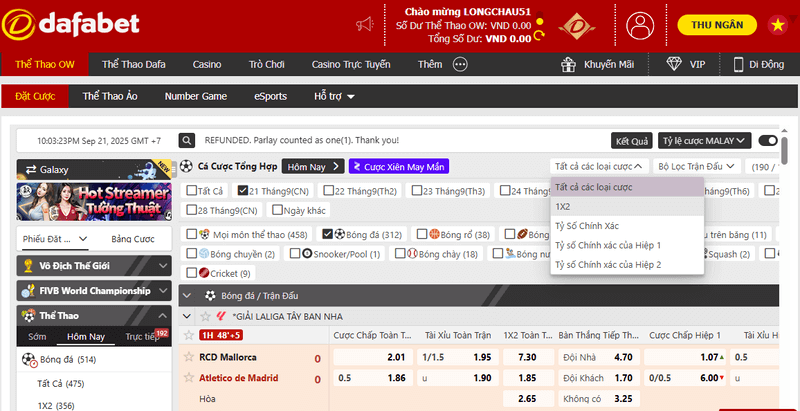This screenshot has height=411, width=800.
Task: Click the search magnifier icon
Action: coord(187,141)
